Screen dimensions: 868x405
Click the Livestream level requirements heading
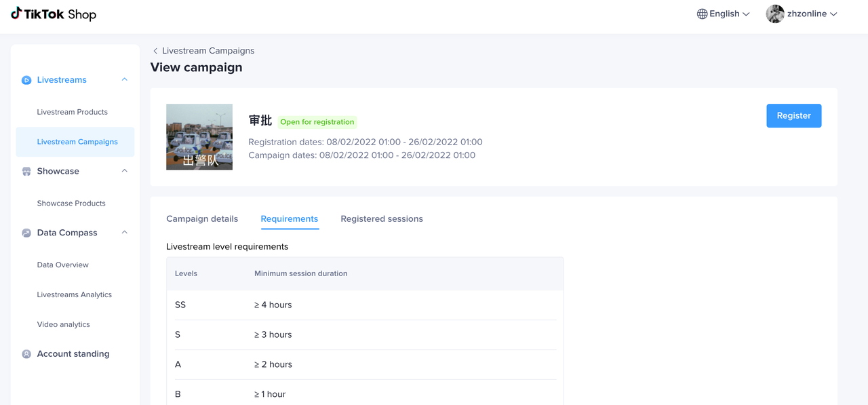tap(227, 247)
